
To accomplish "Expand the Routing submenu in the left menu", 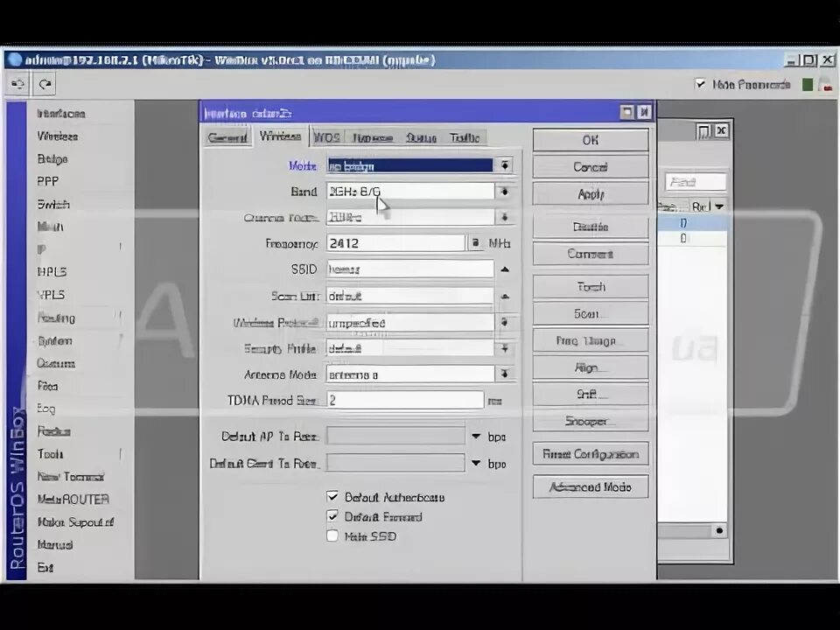I will tap(56, 318).
